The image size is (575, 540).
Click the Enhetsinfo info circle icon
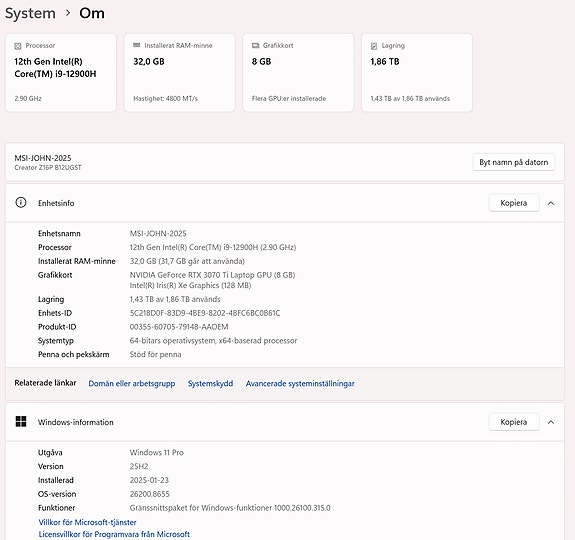coord(21,202)
